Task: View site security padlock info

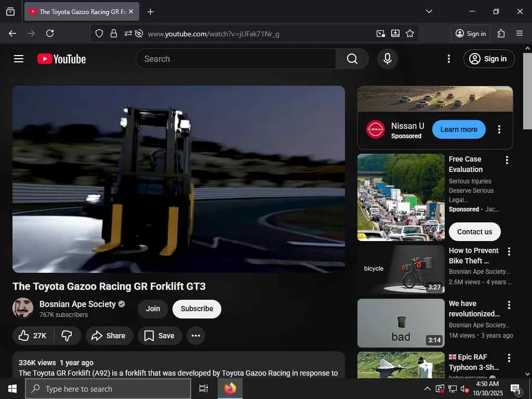Action: point(114,33)
